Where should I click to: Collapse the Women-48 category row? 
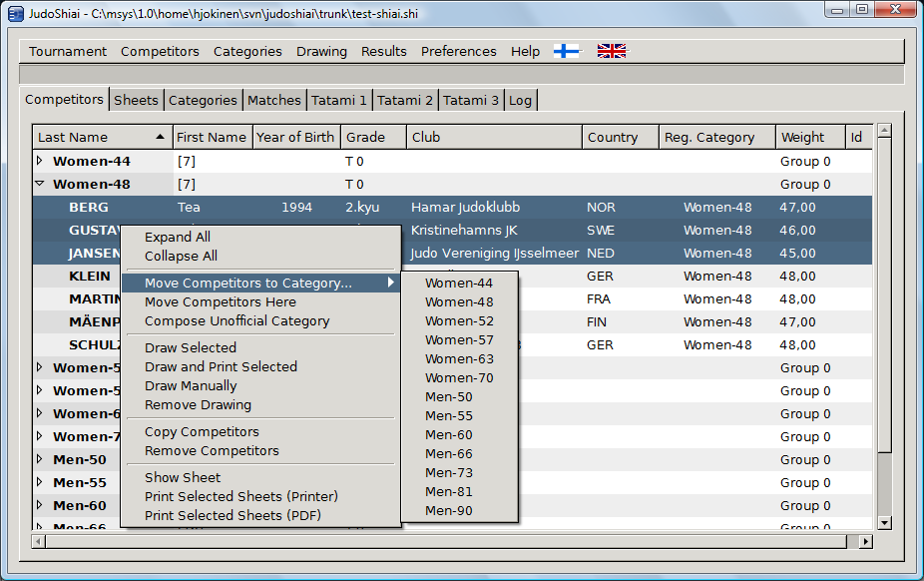coord(40,184)
